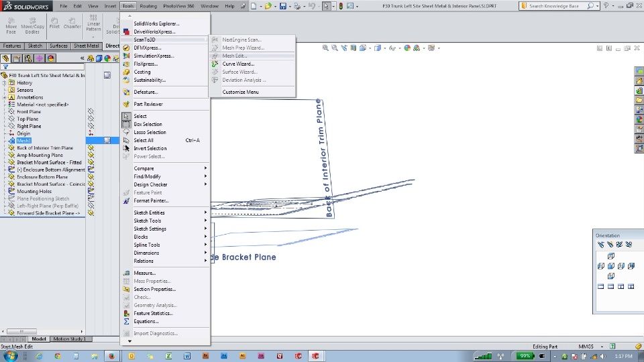The width and height of the screenshot is (644, 362).
Task: Click Apply Scene icon in view toolbar
Action: [x=417, y=48]
